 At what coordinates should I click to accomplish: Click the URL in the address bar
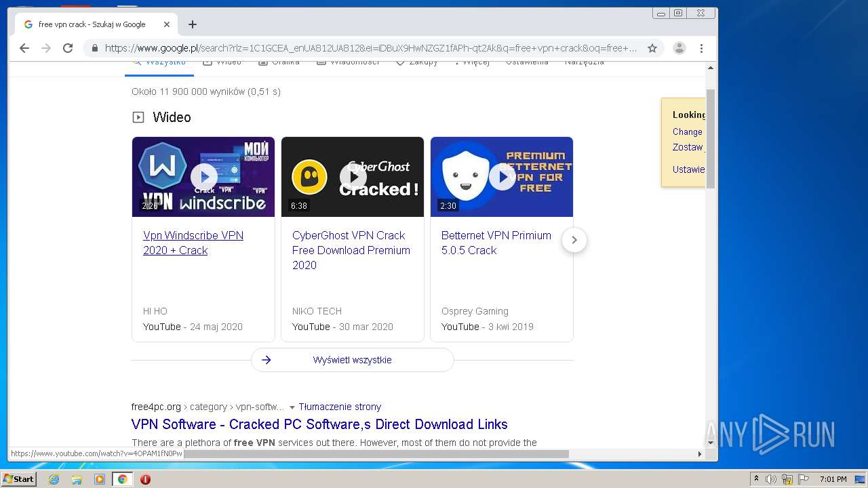pyautogui.click(x=371, y=48)
